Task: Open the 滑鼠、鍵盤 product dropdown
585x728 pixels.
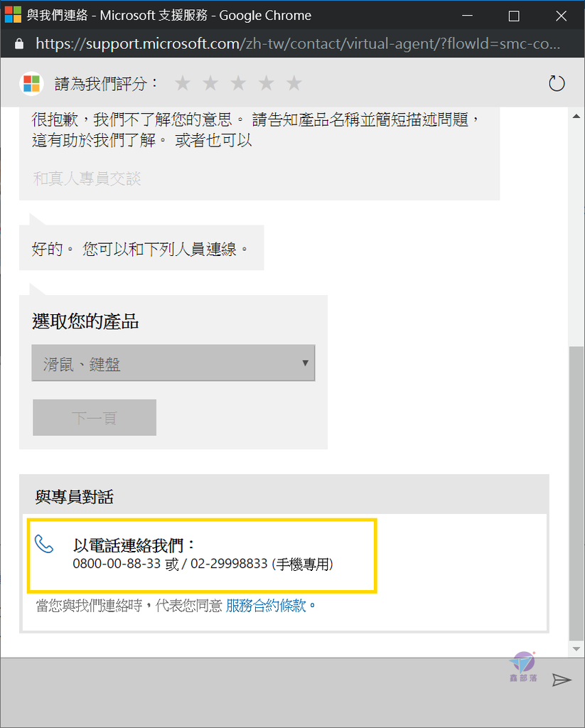Action: 173,363
